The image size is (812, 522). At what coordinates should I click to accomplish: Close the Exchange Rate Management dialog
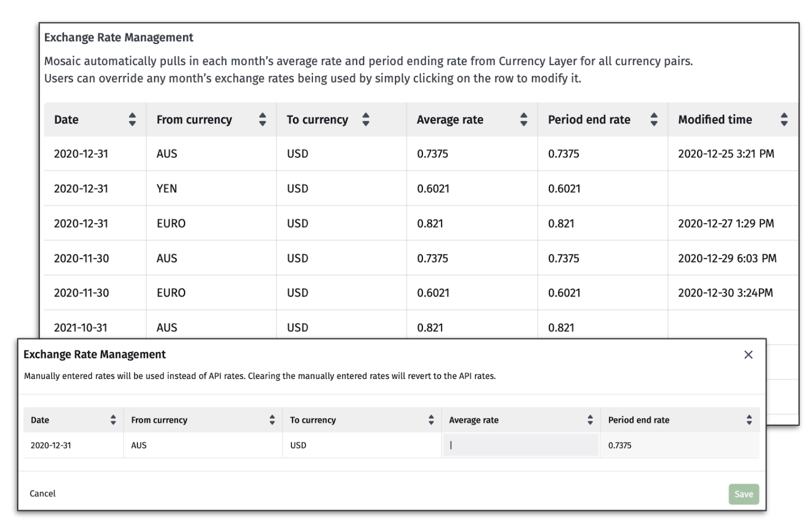pyautogui.click(x=748, y=354)
